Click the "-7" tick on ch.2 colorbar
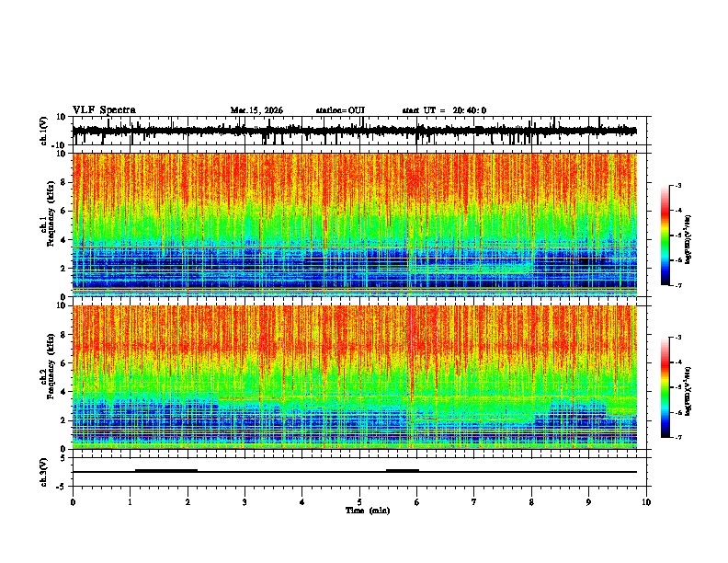The width and height of the screenshot is (728, 563). click(x=677, y=437)
